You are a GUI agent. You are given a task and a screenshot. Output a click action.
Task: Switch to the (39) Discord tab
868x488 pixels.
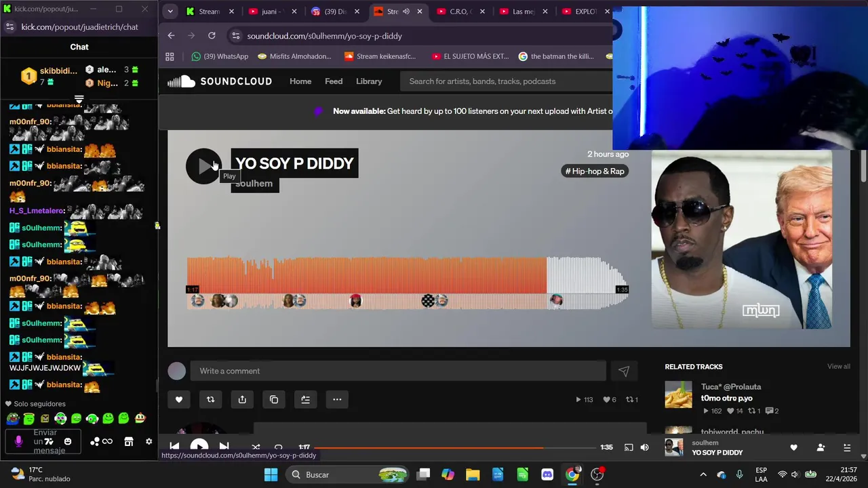click(335, 12)
